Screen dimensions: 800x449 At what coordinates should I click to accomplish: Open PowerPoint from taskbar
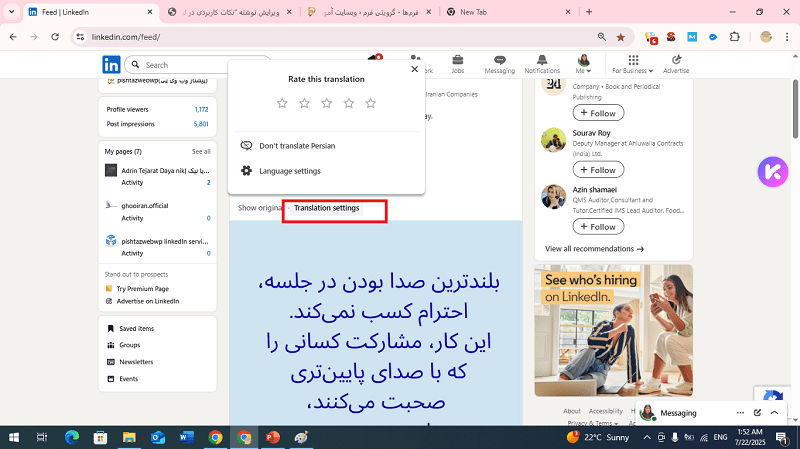click(273, 437)
